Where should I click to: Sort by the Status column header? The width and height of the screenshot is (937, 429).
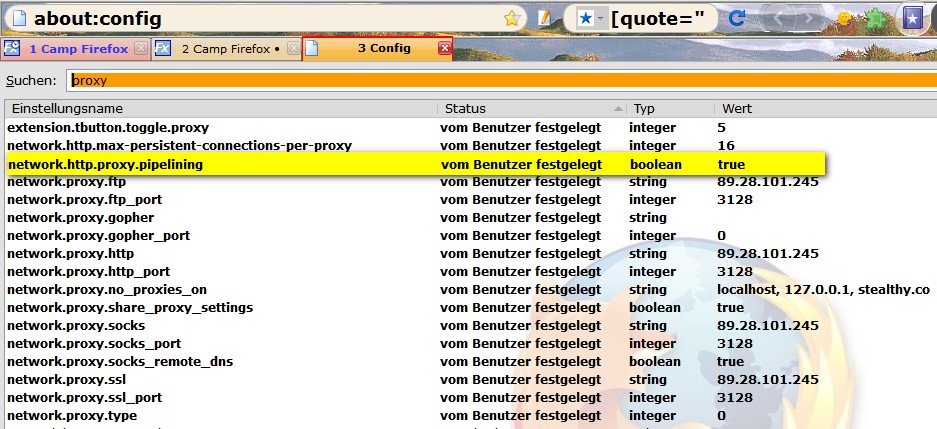click(532, 109)
